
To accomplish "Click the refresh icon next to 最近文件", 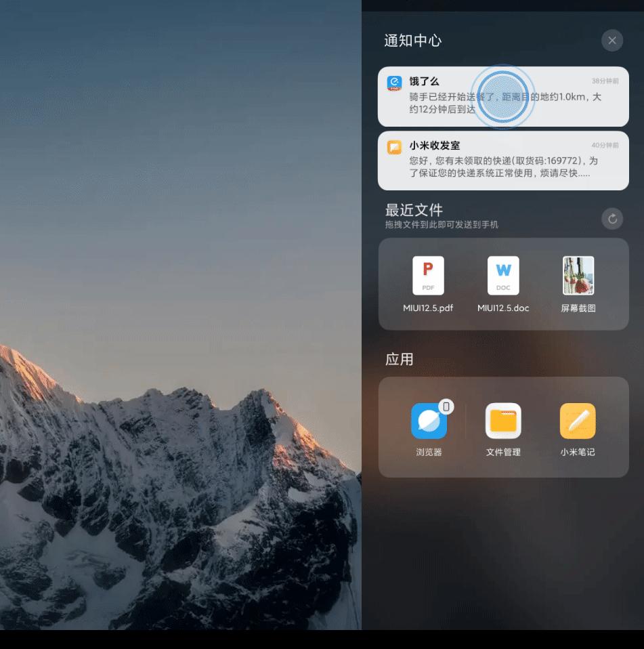I will 612,218.
